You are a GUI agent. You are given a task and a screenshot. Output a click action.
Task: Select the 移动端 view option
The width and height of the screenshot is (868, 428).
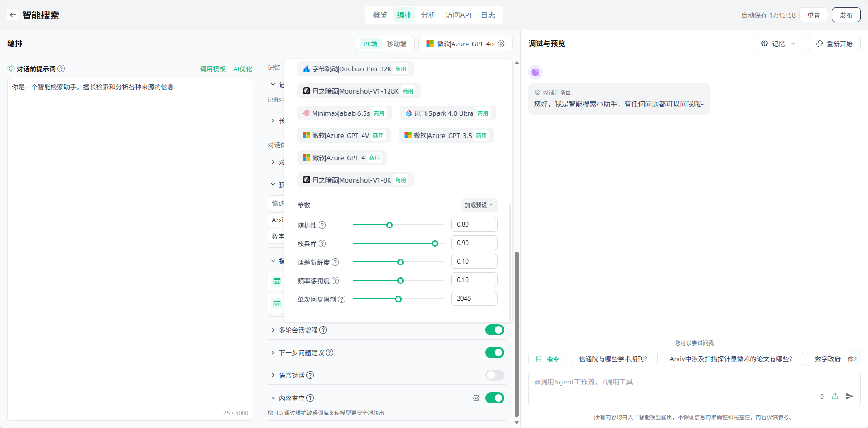397,44
